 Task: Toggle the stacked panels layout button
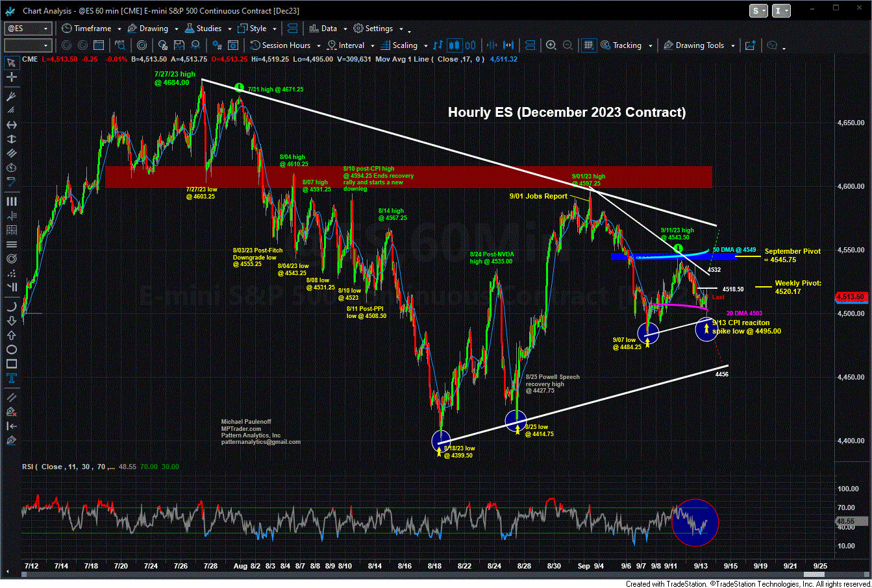[x=530, y=45]
